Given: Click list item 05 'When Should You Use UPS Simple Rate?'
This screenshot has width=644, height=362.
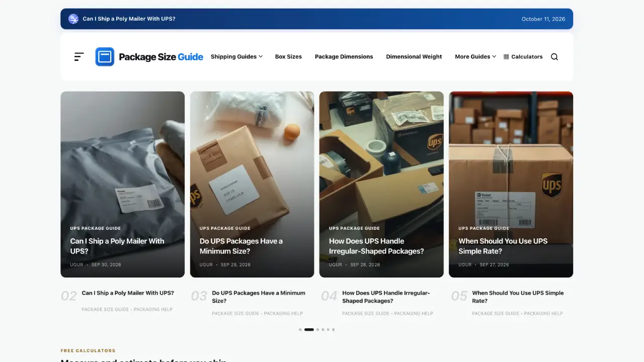Looking at the screenshot, I should tap(518, 297).
